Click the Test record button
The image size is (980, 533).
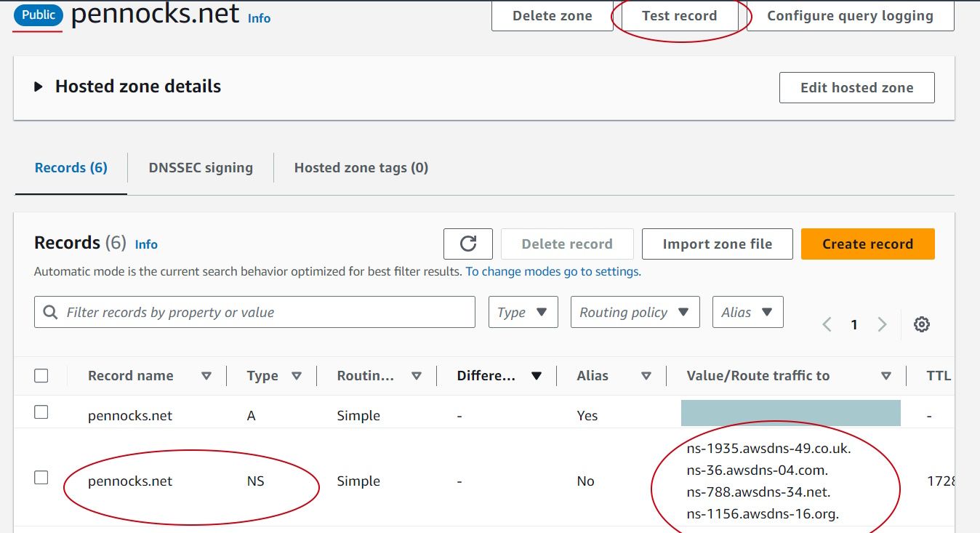pyautogui.click(x=680, y=15)
